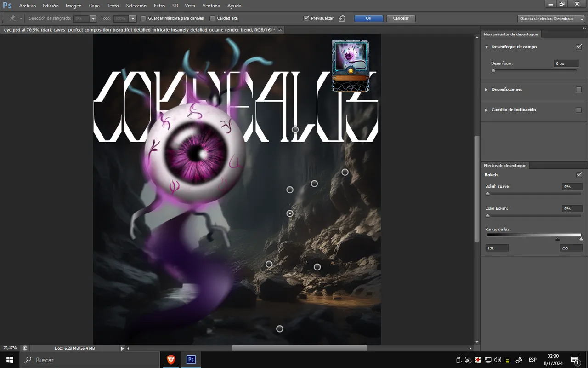Open the Edición menu

tap(51, 6)
